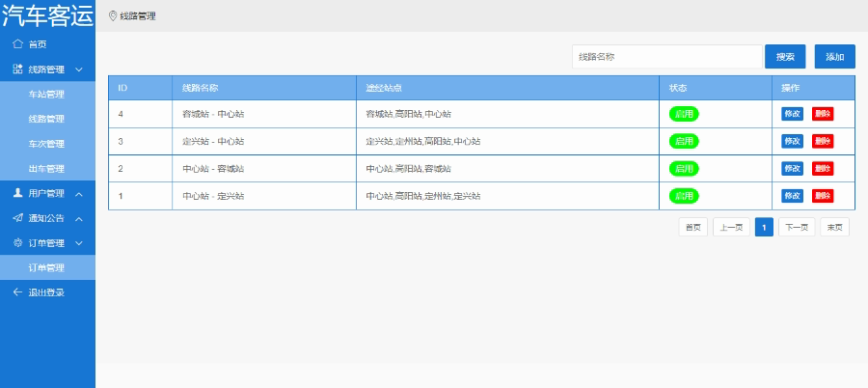The height and width of the screenshot is (388, 868).
Task: Click the back-arrow icon beside 退出登录
Action: pyautogui.click(x=17, y=292)
